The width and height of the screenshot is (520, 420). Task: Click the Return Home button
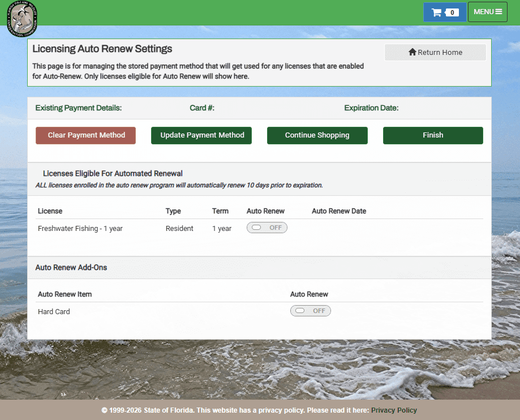(435, 53)
